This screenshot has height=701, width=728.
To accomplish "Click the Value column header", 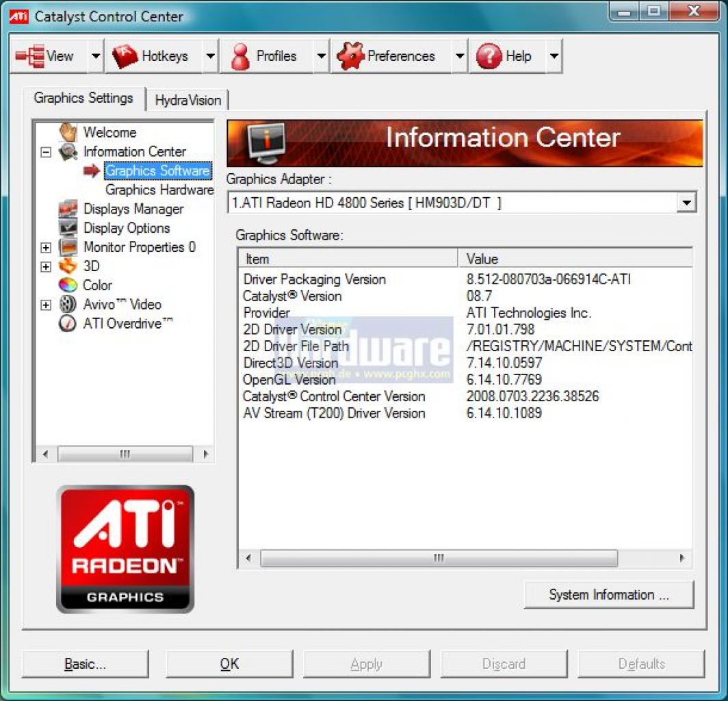I will (575, 259).
